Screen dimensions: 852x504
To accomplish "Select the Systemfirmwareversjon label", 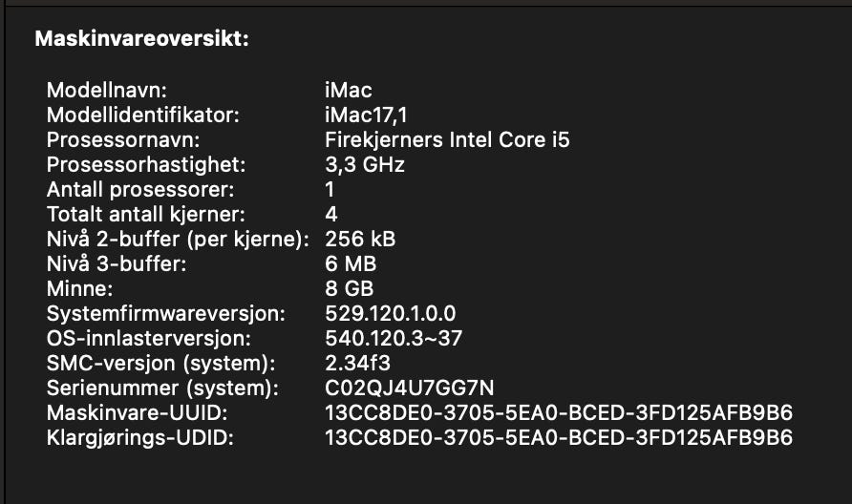I will tap(166, 313).
